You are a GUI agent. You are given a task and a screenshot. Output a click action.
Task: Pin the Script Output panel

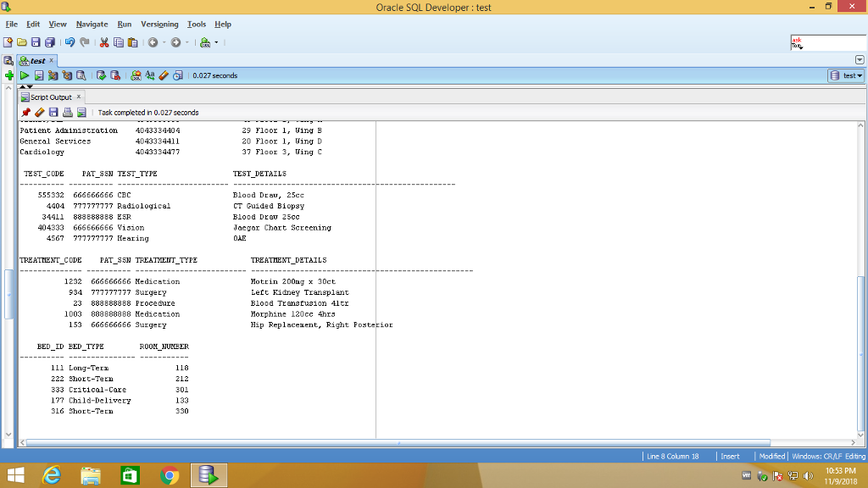[x=25, y=112]
